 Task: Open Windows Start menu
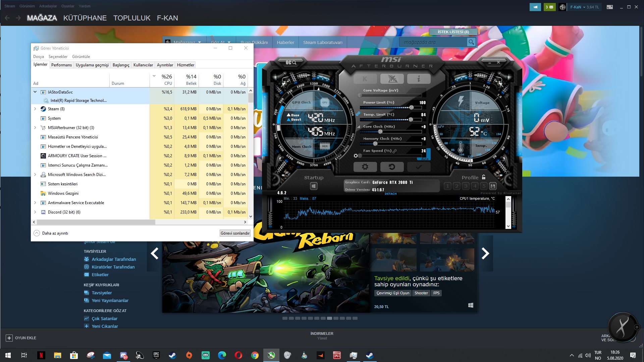[x=8, y=355]
